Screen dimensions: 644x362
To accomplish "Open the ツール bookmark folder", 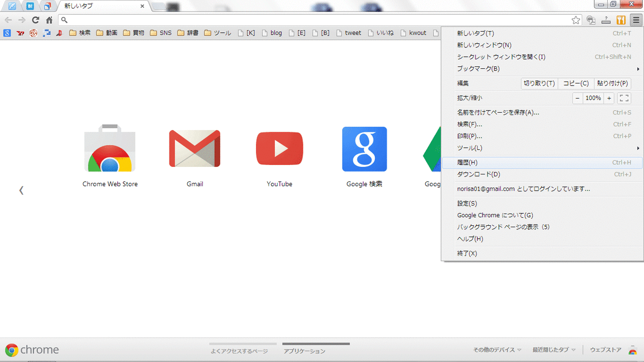I will tap(217, 33).
